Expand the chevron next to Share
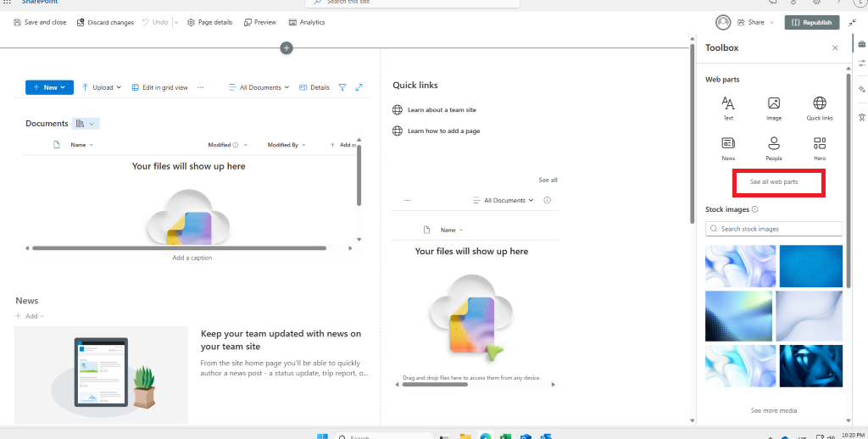The height and width of the screenshot is (439, 868). (771, 22)
